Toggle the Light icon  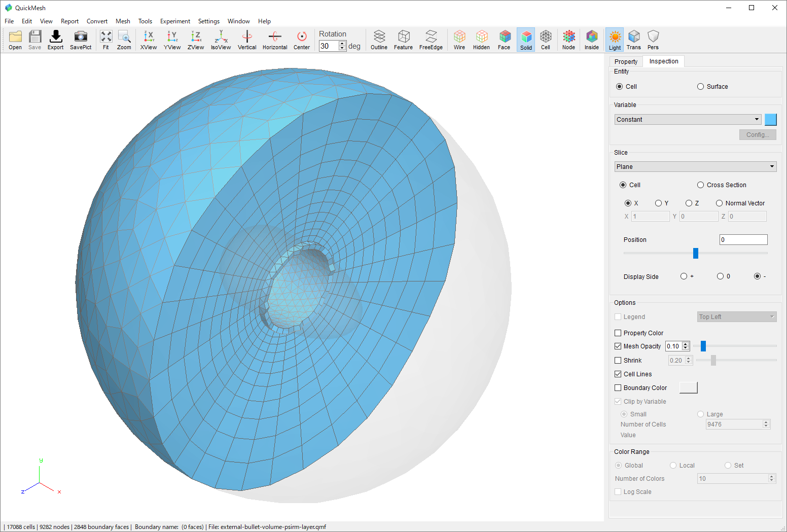tap(615, 40)
